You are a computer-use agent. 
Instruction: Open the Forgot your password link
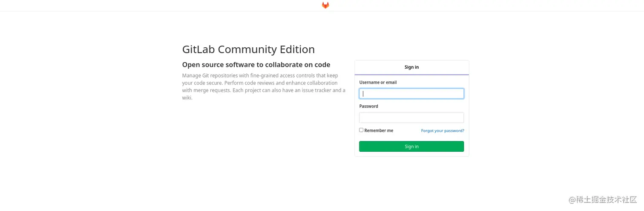[443, 131]
